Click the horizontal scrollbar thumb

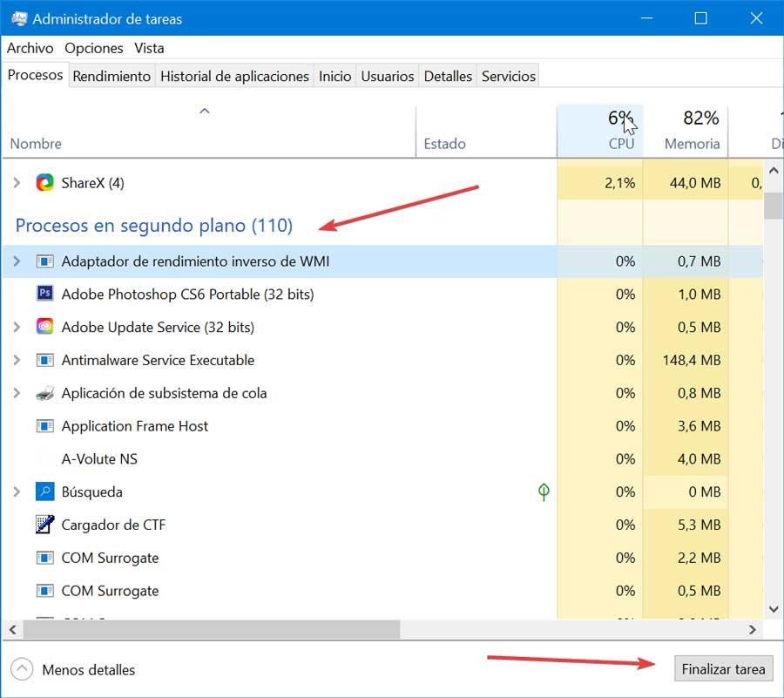coord(212,629)
